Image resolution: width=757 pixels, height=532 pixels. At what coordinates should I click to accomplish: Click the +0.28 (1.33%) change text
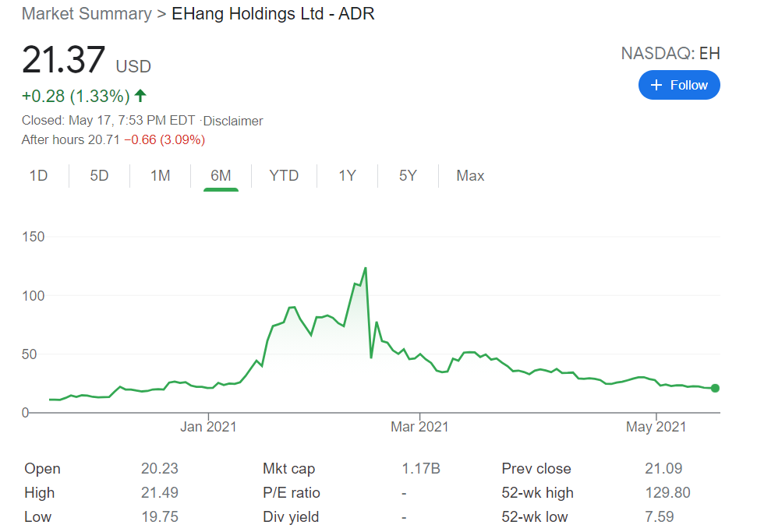coord(76,96)
